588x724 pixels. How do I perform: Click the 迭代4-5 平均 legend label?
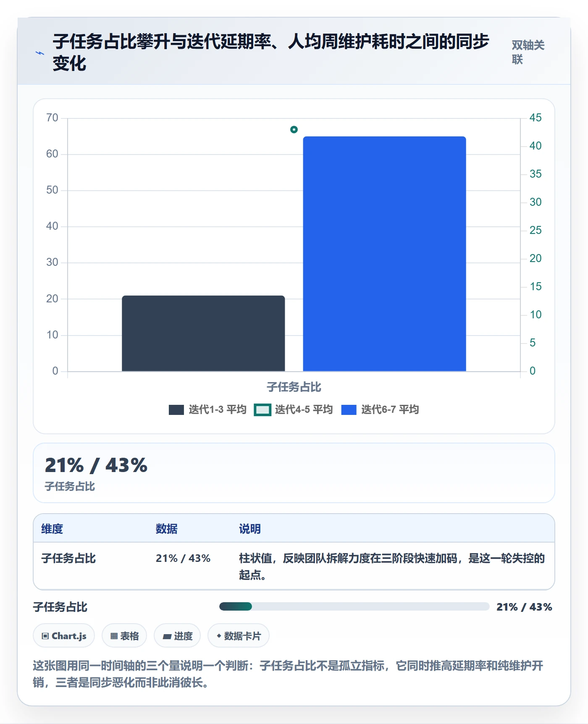coord(304,409)
